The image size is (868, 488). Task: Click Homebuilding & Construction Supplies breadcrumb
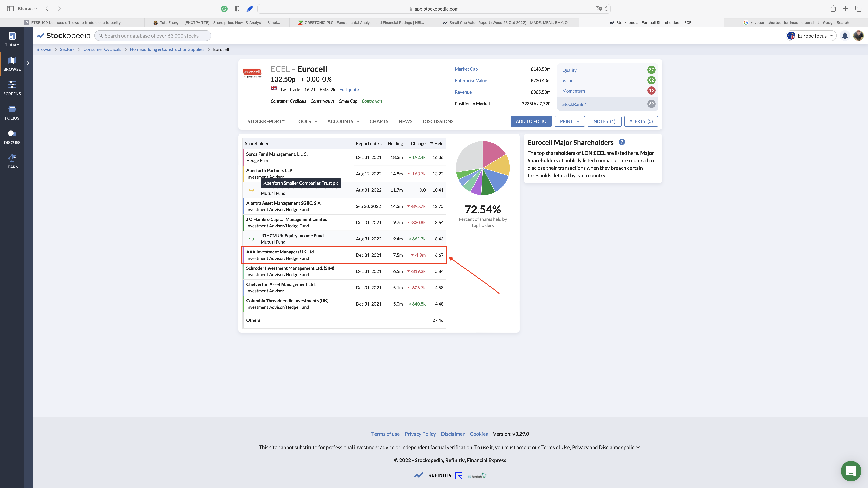click(167, 49)
